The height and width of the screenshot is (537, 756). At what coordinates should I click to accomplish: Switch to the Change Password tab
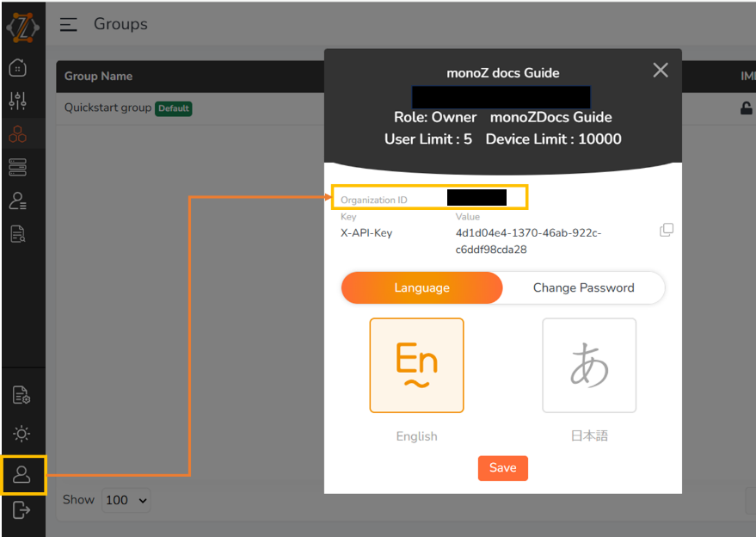(583, 288)
